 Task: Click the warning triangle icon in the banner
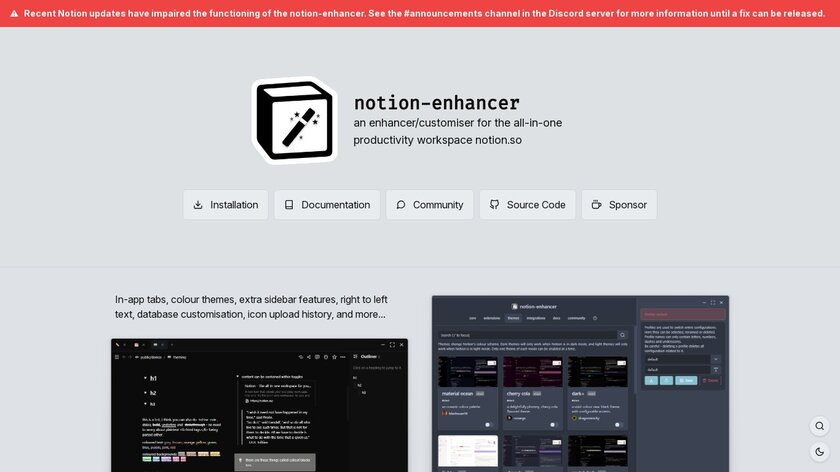click(14, 13)
